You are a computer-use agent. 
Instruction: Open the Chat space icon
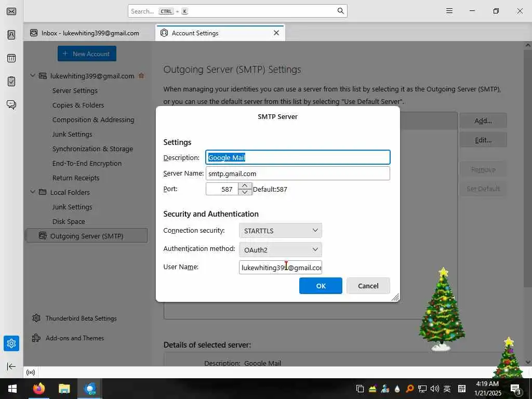click(11, 104)
